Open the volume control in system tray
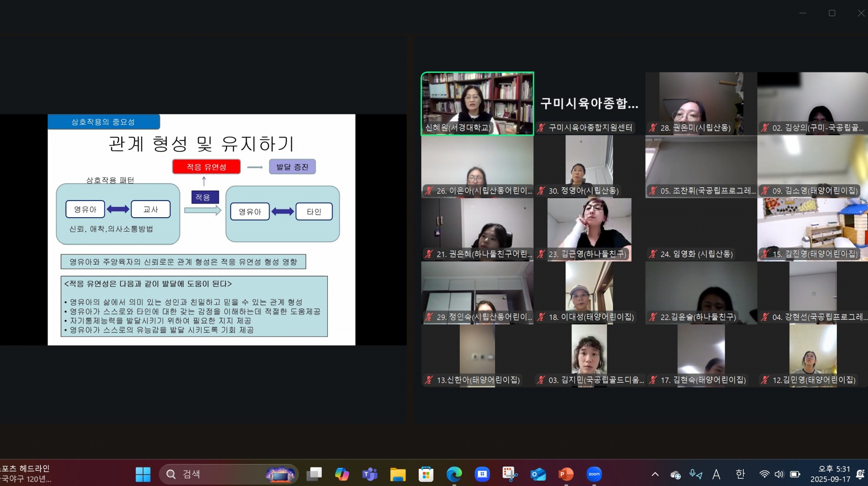This screenshot has width=868, height=486. click(779, 474)
